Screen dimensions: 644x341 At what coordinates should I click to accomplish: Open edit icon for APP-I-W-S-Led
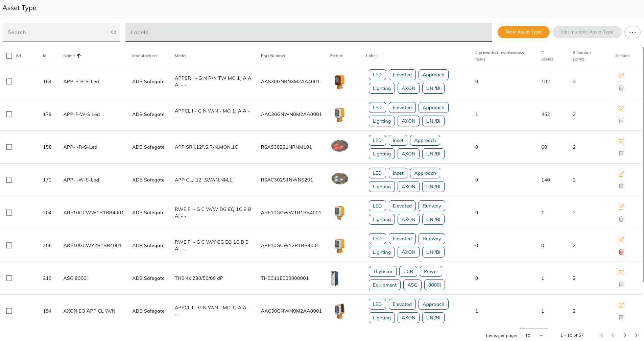point(621,174)
